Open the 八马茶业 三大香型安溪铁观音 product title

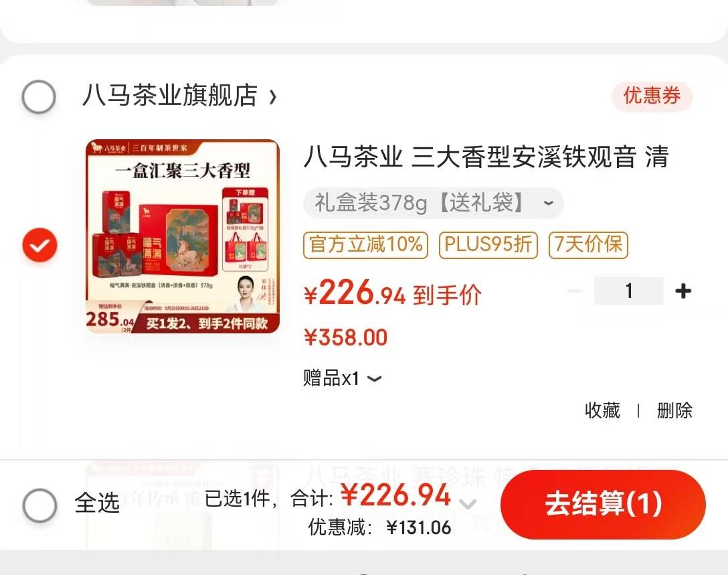point(486,157)
